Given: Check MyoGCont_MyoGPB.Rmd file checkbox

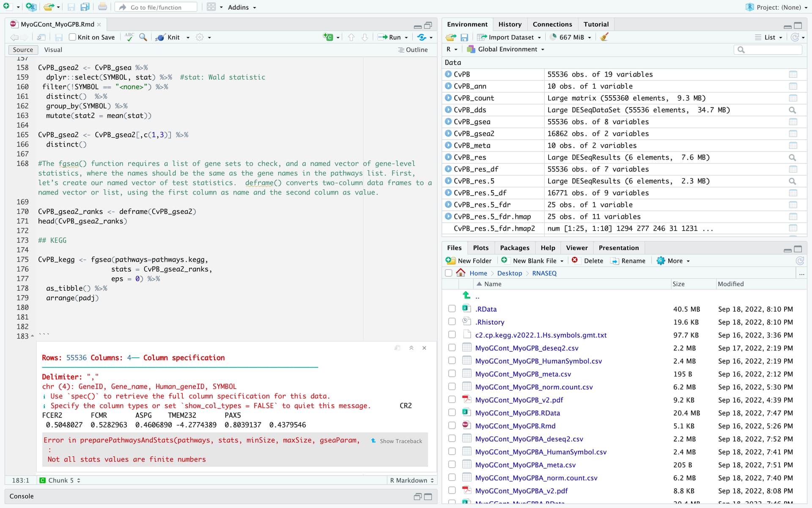Looking at the screenshot, I should point(452,425).
